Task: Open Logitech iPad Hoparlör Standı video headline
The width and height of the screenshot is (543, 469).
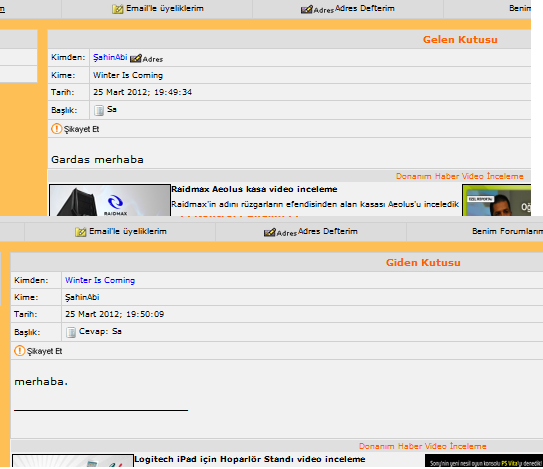Action: point(250,459)
